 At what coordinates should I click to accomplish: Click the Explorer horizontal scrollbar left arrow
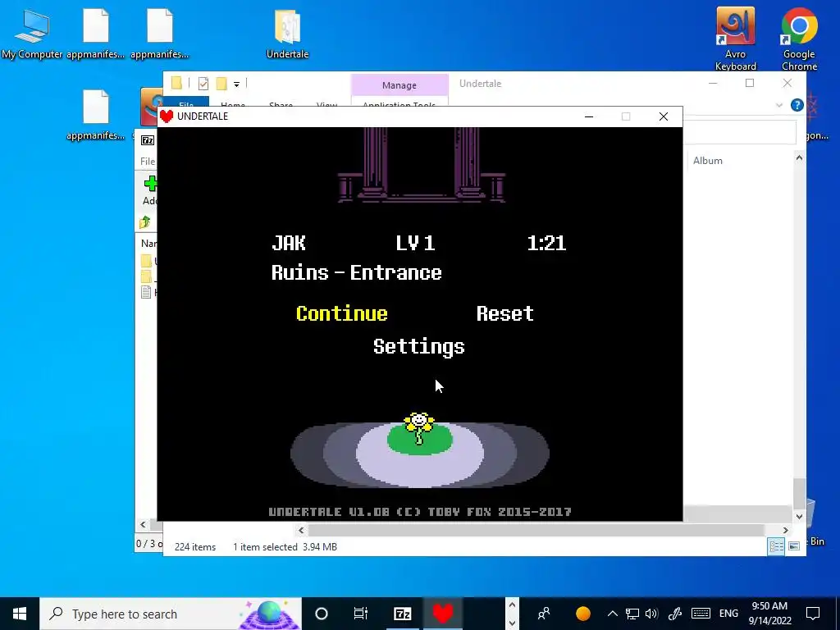coord(301,531)
